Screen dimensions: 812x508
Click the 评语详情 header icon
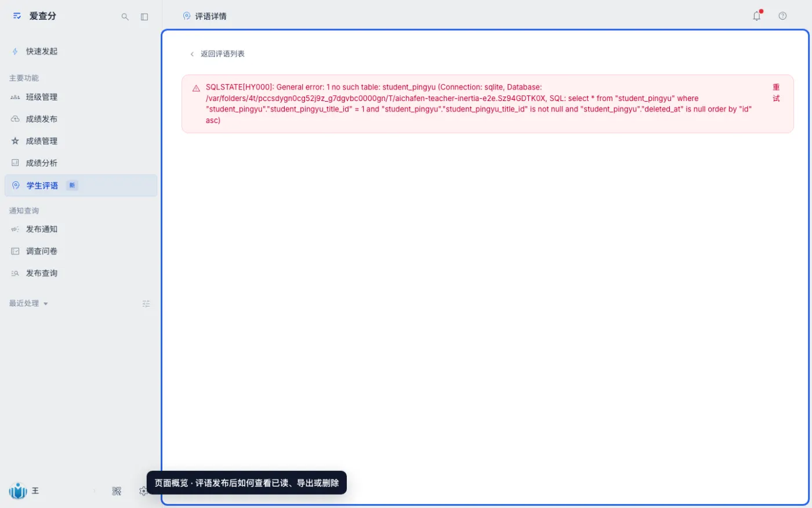187,16
